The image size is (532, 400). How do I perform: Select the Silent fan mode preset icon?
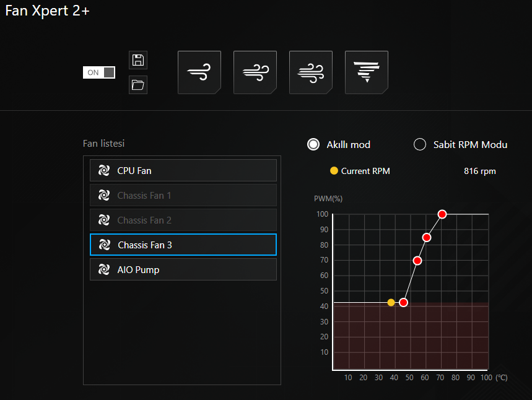pos(199,72)
